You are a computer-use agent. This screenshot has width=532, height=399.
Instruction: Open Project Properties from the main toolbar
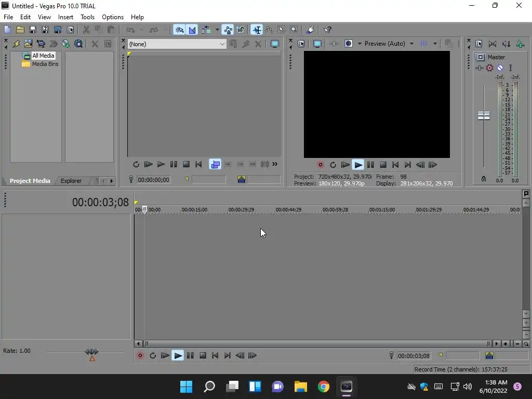point(70,30)
